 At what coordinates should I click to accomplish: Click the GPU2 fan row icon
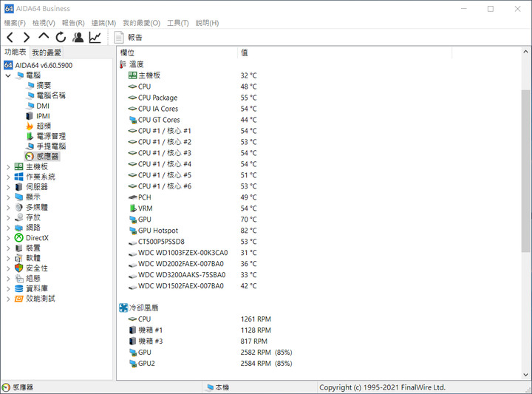click(x=132, y=364)
